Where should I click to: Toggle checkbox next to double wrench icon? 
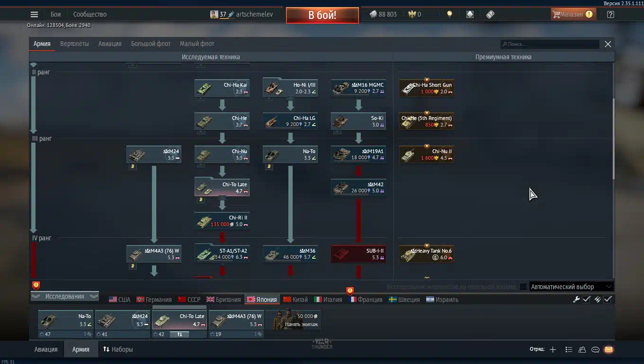tap(608, 299)
